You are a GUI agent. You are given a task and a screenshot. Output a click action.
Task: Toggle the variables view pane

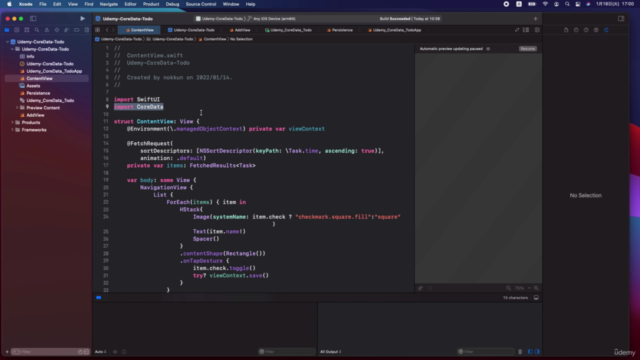pyautogui.click(x=530, y=351)
